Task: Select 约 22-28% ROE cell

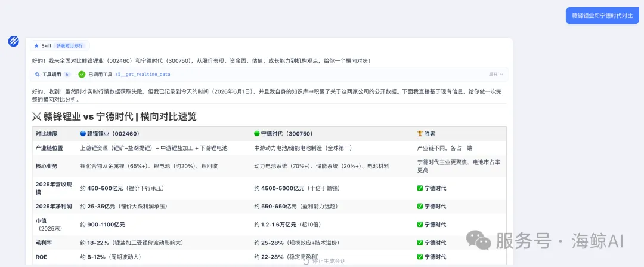Action: [287, 257]
